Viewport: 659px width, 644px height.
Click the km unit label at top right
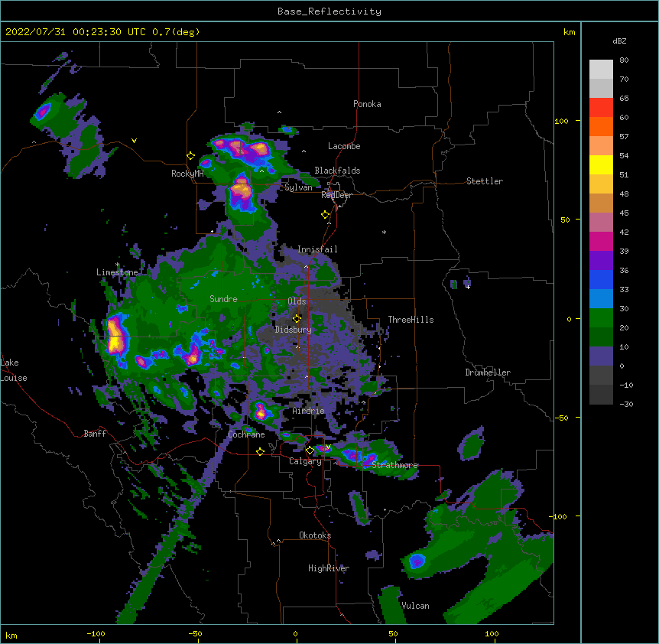pos(569,32)
